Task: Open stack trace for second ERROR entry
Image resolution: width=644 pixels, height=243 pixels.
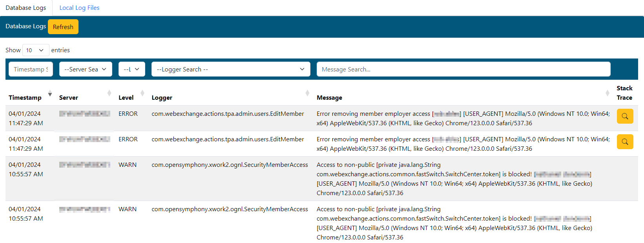Action: click(625, 142)
